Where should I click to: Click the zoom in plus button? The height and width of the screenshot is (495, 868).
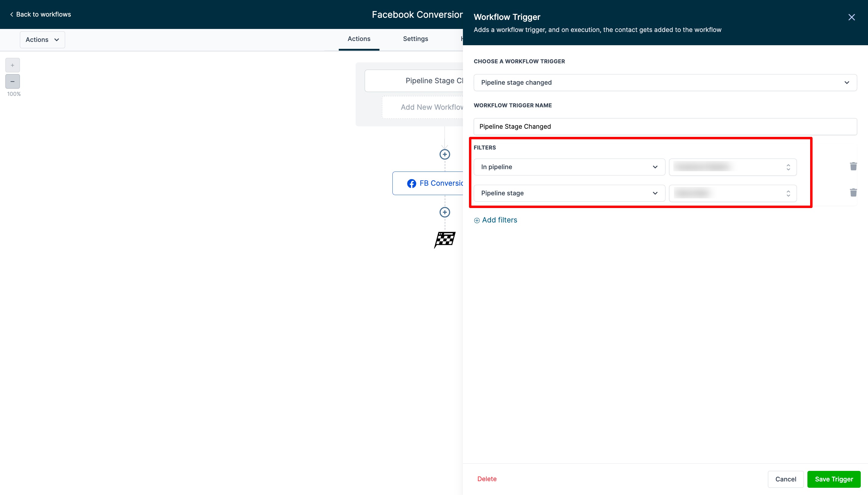coord(13,65)
